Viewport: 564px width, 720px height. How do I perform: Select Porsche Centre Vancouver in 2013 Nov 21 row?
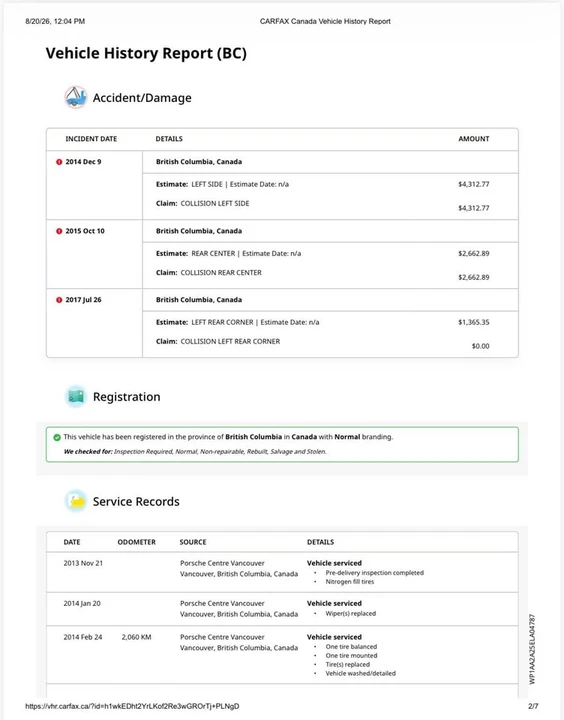tap(222, 563)
